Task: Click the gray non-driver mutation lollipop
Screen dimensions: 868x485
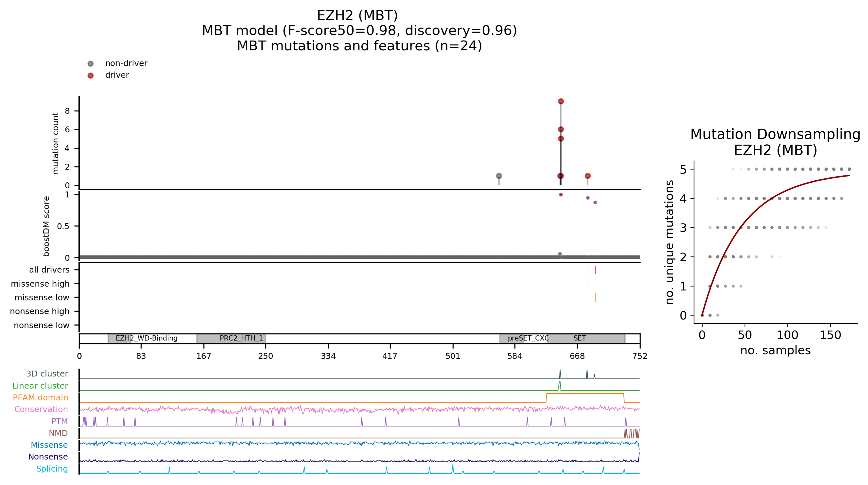Action: [499, 176]
